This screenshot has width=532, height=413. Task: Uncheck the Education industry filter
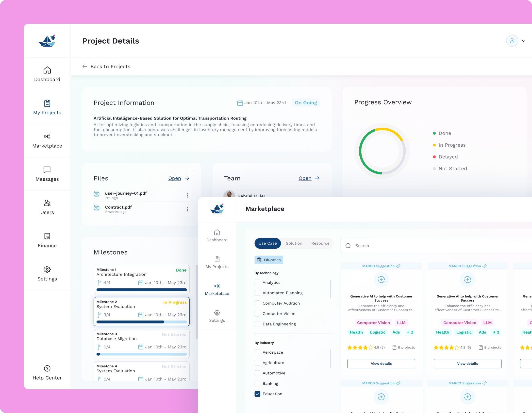[257, 394]
